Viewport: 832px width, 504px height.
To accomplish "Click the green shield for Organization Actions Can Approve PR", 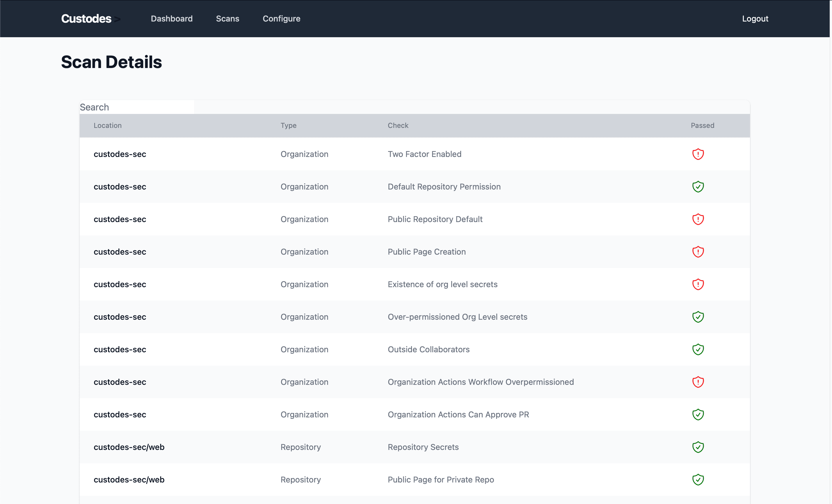I will [698, 414].
